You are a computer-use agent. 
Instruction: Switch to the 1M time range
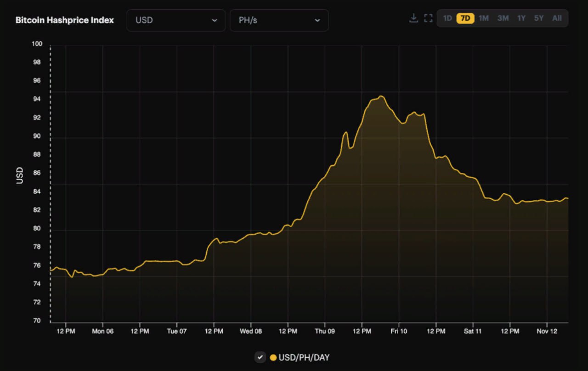484,18
